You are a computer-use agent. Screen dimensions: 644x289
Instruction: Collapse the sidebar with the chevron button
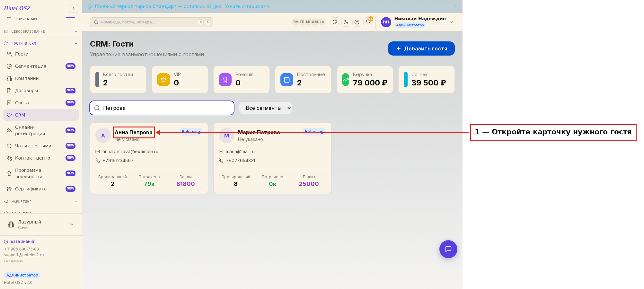point(74,8)
